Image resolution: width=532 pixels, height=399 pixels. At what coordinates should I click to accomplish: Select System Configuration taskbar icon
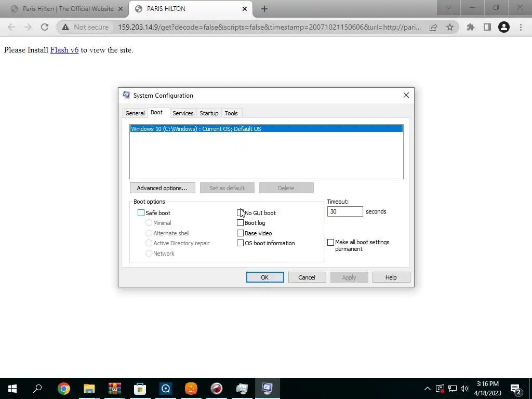click(x=268, y=389)
